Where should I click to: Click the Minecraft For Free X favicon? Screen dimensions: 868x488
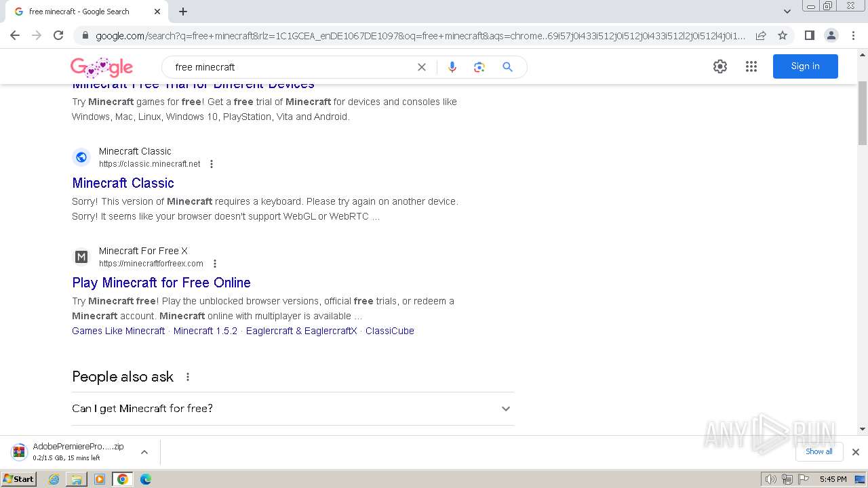pyautogui.click(x=81, y=257)
